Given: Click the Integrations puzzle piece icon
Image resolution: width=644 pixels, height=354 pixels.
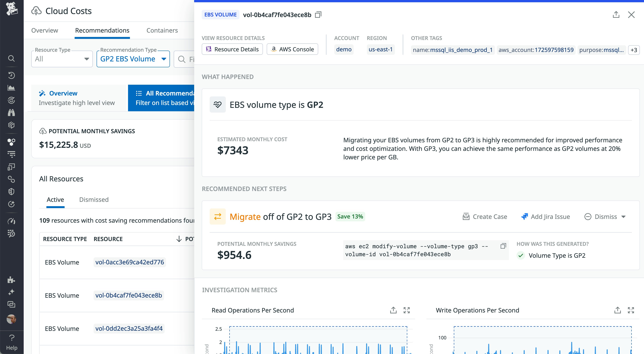Looking at the screenshot, I should pyautogui.click(x=12, y=280).
